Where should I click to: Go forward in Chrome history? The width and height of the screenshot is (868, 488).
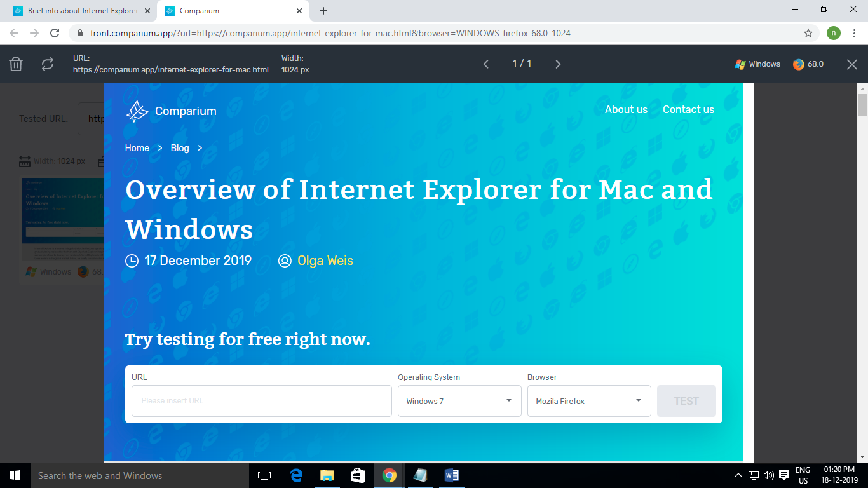[34, 33]
